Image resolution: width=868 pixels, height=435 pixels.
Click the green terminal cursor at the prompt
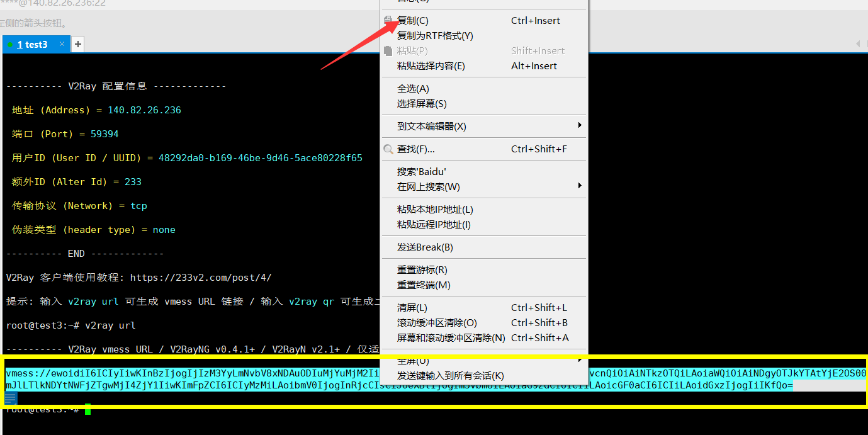(88, 410)
